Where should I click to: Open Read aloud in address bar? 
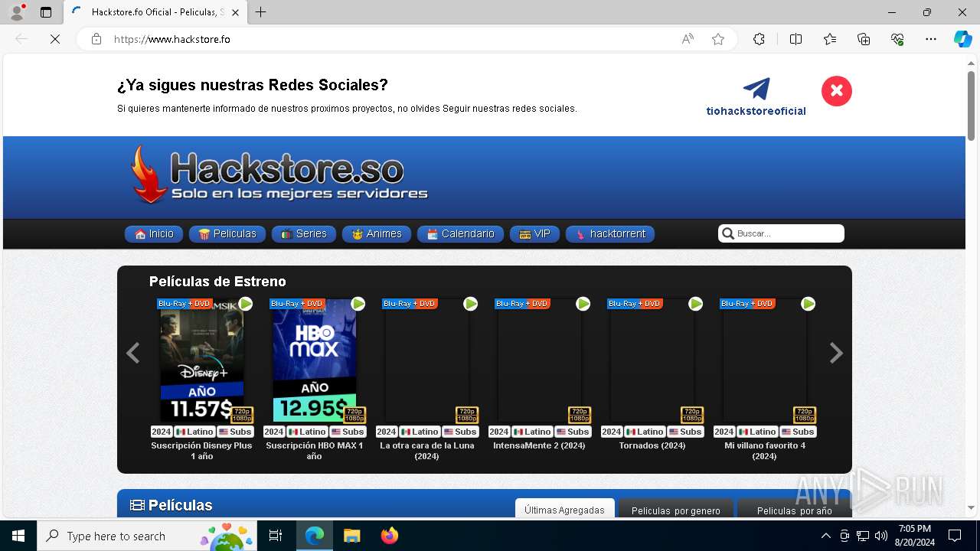click(688, 39)
